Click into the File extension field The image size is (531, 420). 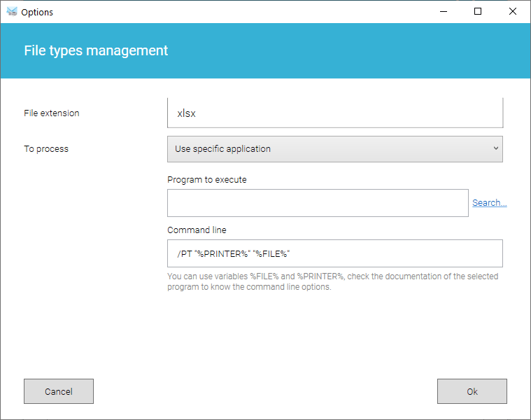[x=335, y=113]
